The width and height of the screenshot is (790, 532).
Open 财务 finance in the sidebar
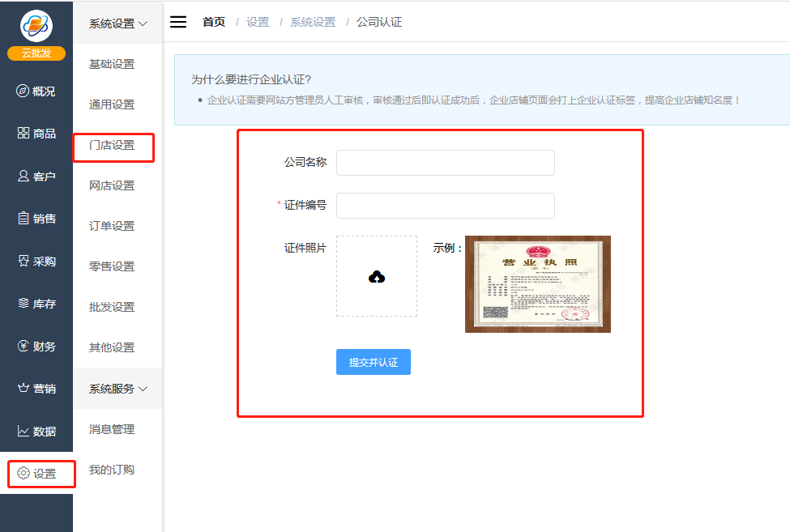tap(36, 347)
